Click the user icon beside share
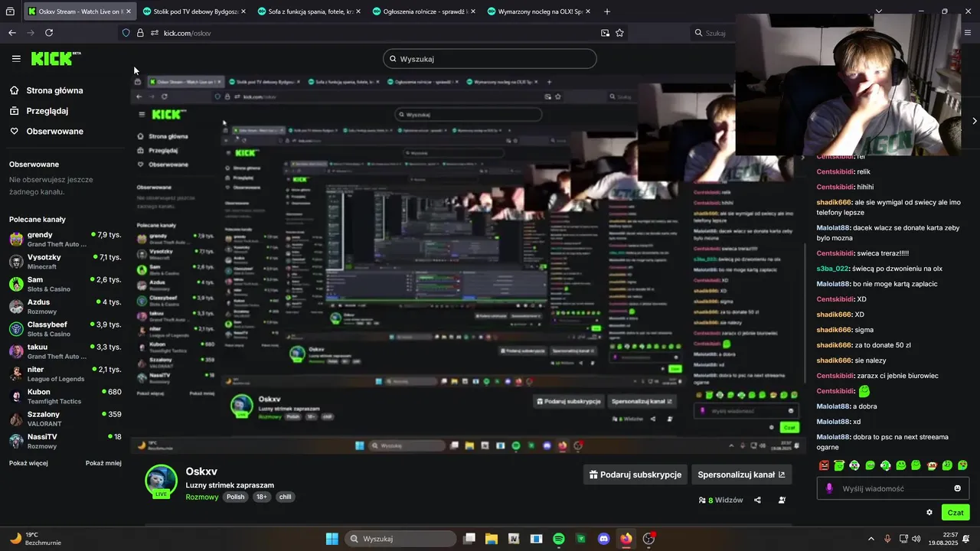This screenshot has height=551, width=980. [x=782, y=500]
